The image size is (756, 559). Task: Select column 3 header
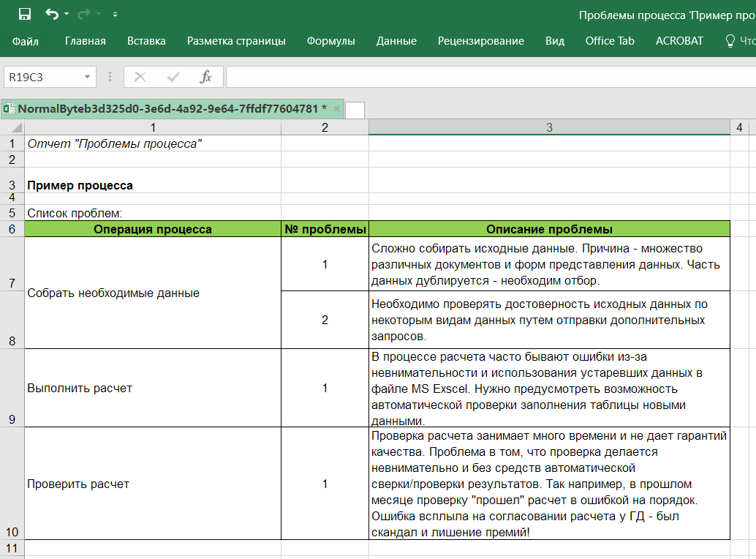pos(549,127)
